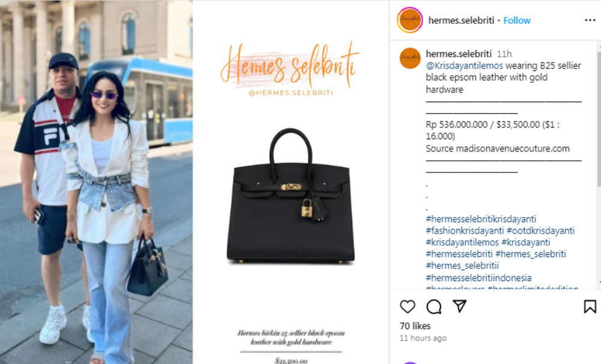
Task: Click the profile avatar beside the caption
Action: pos(410,58)
